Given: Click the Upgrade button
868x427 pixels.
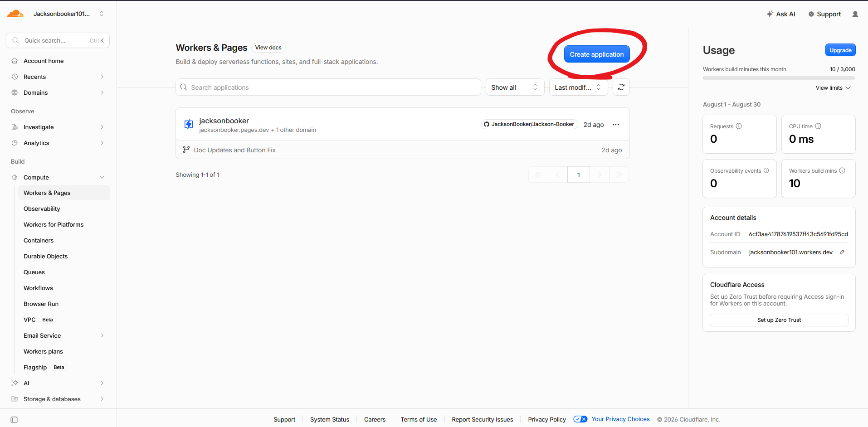Looking at the screenshot, I should [840, 50].
